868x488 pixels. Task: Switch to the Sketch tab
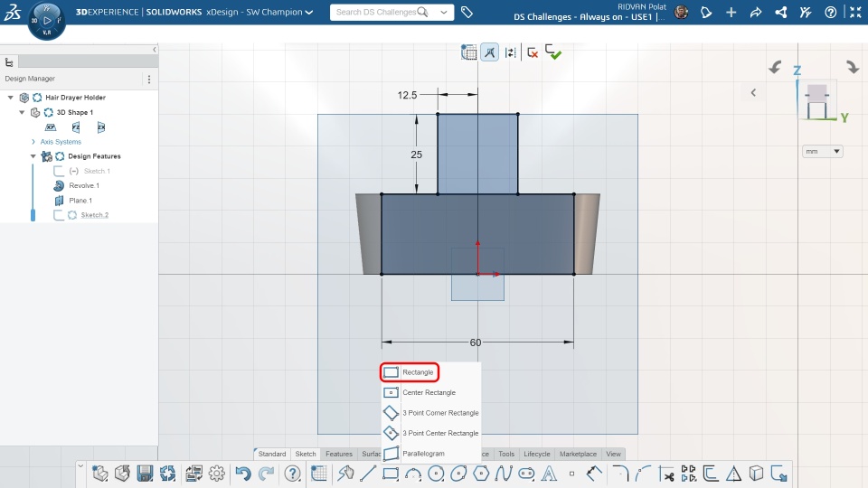[306, 454]
